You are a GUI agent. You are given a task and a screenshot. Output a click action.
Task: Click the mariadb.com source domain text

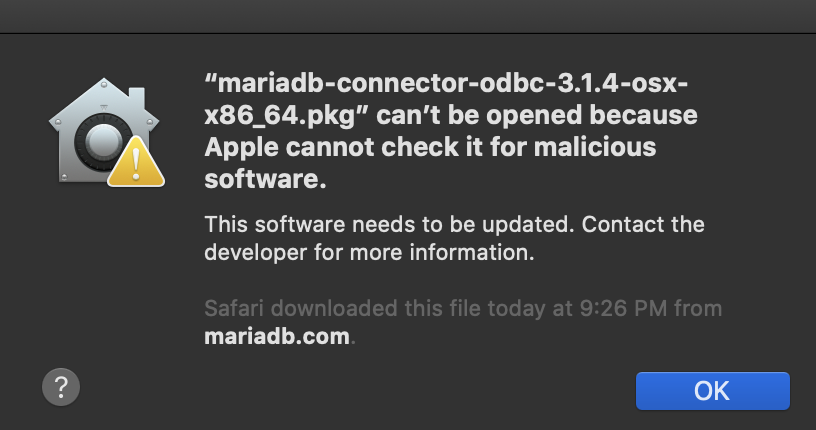tap(277, 336)
